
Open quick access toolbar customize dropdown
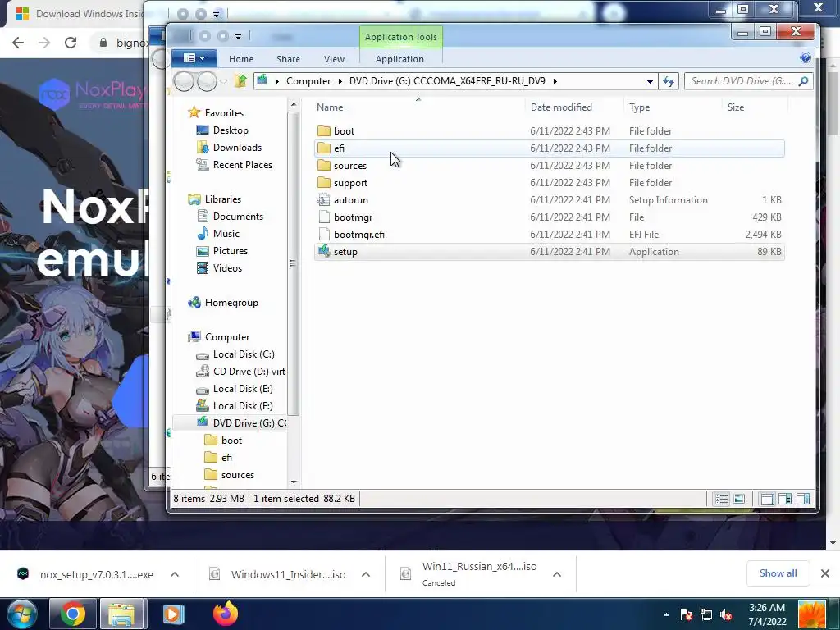[x=238, y=36]
